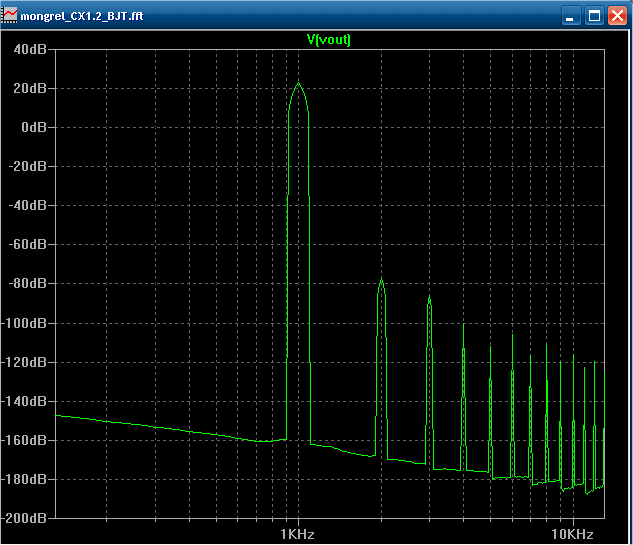The width and height of the screenshot is (633, 545).
Task: Click the window title mongrel_CX1.2_BJT.fft
Action: point(82,16)
